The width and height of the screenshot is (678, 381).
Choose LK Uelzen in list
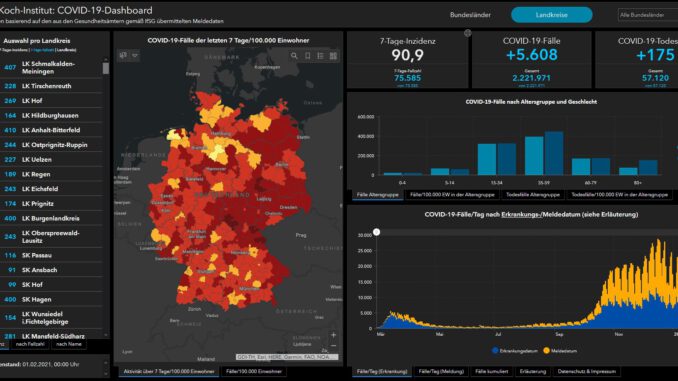[x=51, y=160]
